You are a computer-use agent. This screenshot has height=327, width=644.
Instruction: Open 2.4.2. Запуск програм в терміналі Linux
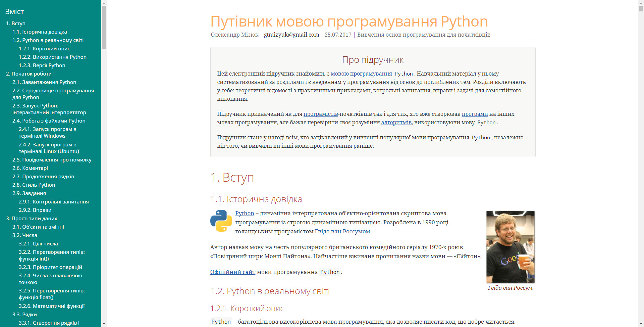click(49, 148)
